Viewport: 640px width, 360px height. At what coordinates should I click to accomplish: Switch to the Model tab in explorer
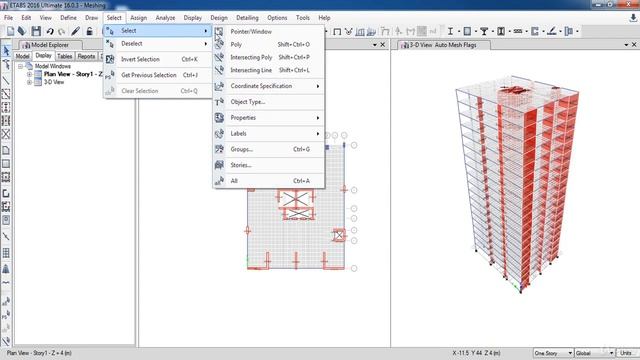click(x=22, y=56)
